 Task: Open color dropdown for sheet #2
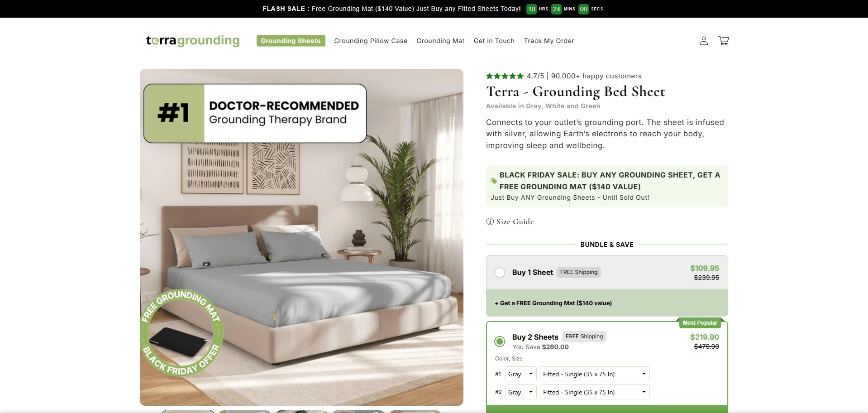tap(521, 392)
